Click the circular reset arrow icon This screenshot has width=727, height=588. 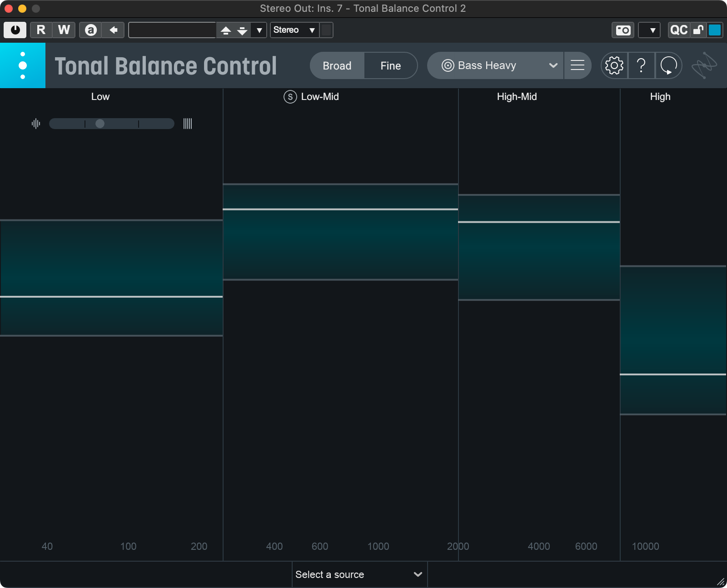click(669, 65)
